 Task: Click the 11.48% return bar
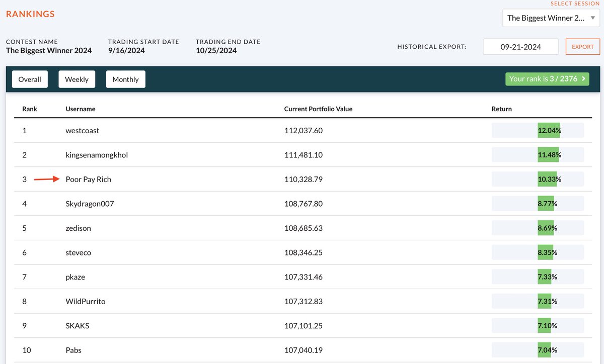[x=538, y=155]
